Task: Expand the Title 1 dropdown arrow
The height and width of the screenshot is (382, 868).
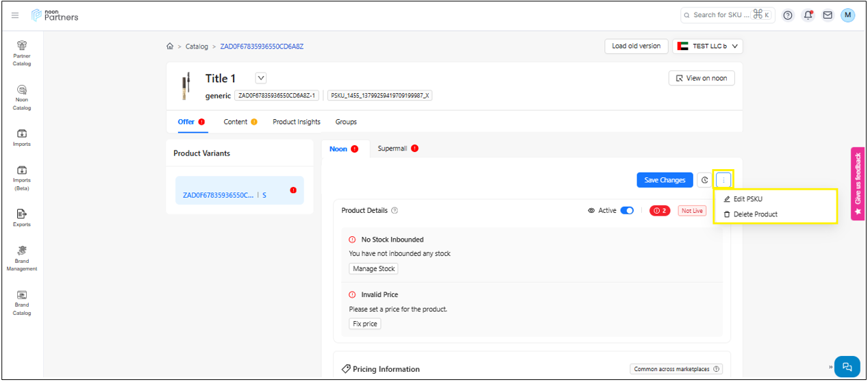Action: coord(261,78)
